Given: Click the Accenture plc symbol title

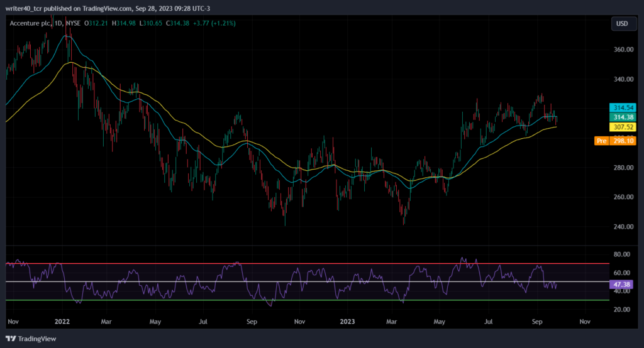Looking at the screenshot, I should (x=30, y=23).
